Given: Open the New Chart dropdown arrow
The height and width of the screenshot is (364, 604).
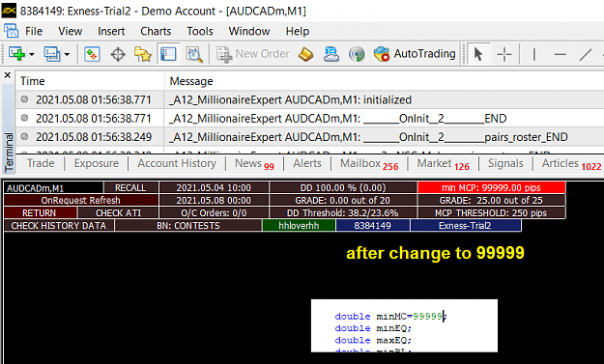Looking at the screenshot, I should (x=32, y=54).
